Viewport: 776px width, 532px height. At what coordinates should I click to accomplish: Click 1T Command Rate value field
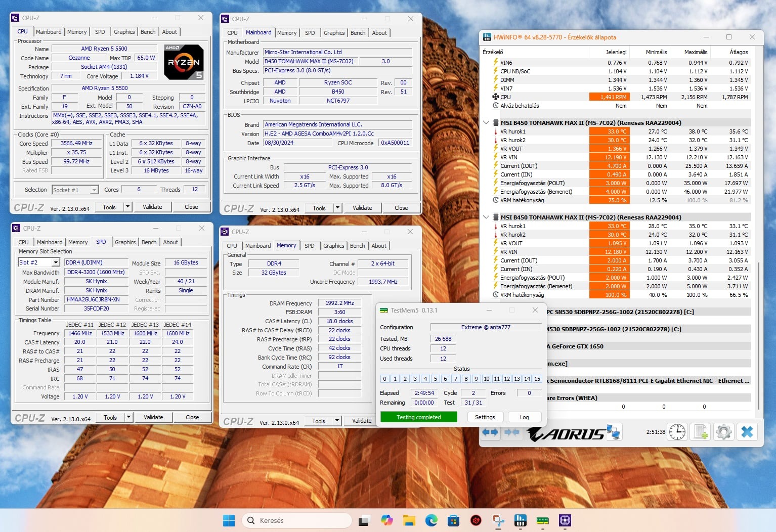click(339, 366)
